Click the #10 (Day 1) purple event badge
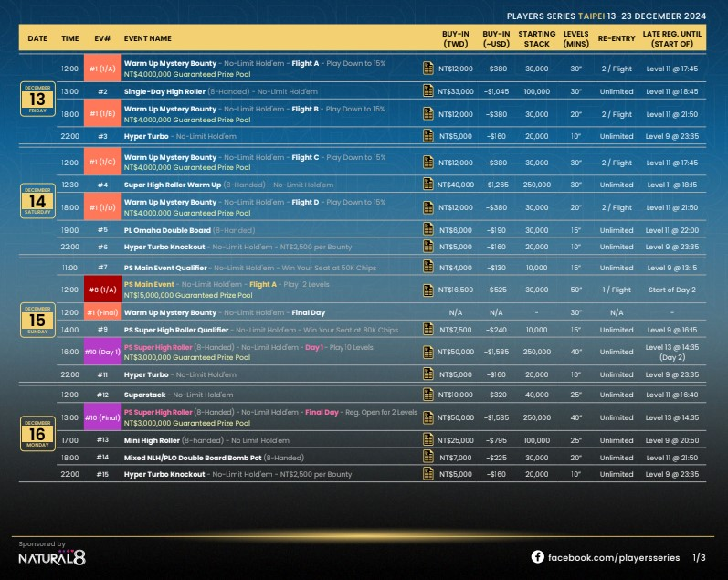This screenshot has width=728, height=580. pyautogui.click(x=103, y=352)
